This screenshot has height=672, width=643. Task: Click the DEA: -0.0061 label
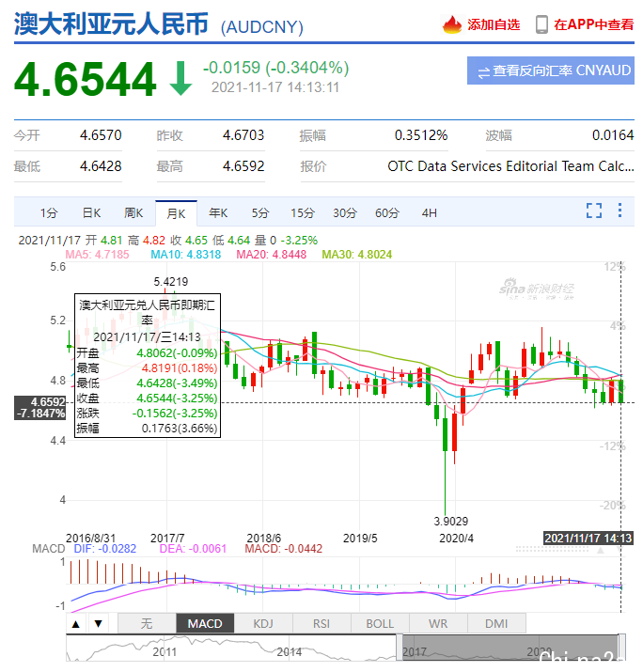tap(193, 549)
